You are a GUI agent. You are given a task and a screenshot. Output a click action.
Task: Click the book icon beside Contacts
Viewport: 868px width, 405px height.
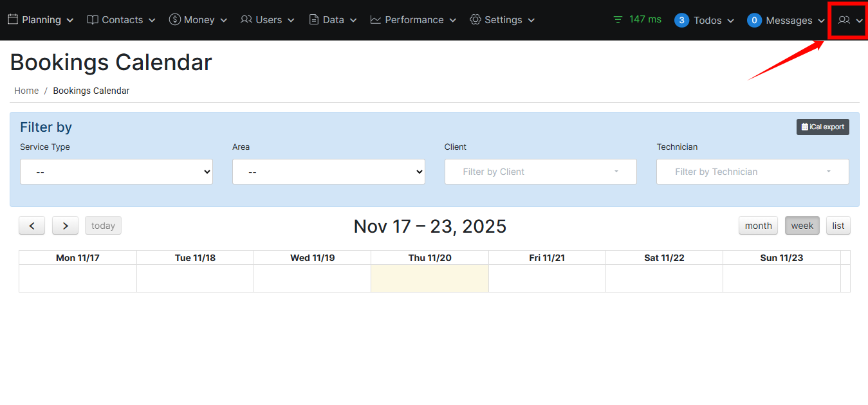click(x=93, y=19)
